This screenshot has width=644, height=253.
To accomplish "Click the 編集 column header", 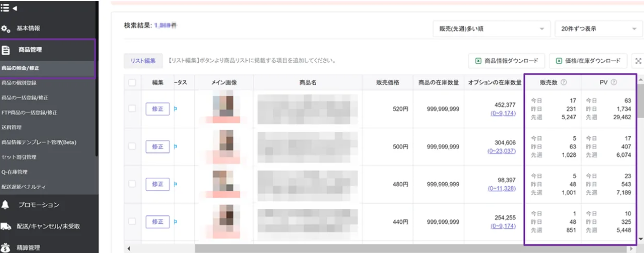I will 158,82.
